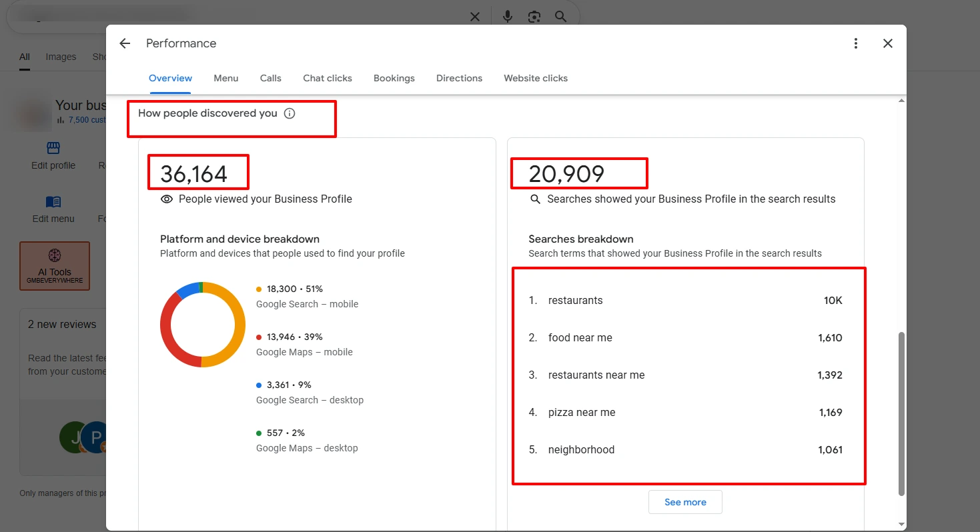Click the magnifier search icon in the search bar

coord(561,17)
